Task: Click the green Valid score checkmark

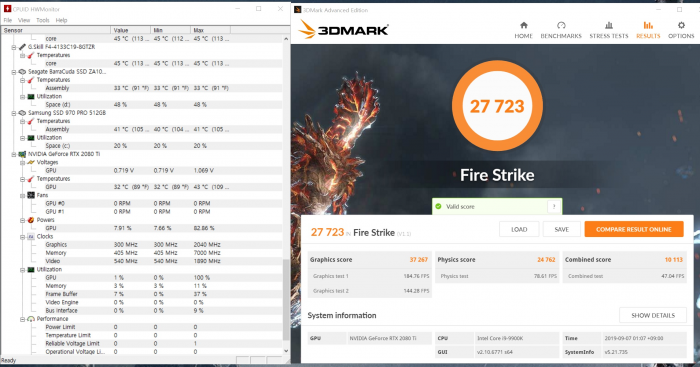Action: tap(438, 206)
